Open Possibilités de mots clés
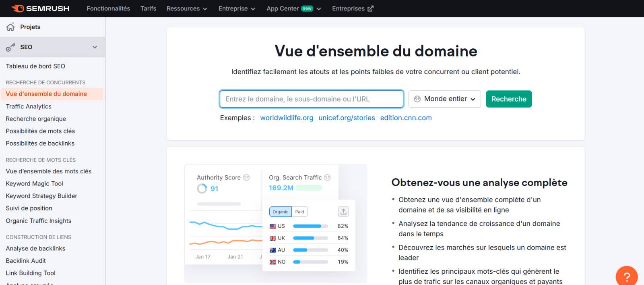The height and width of the screenshot is (285, 644). coord(40,131)
